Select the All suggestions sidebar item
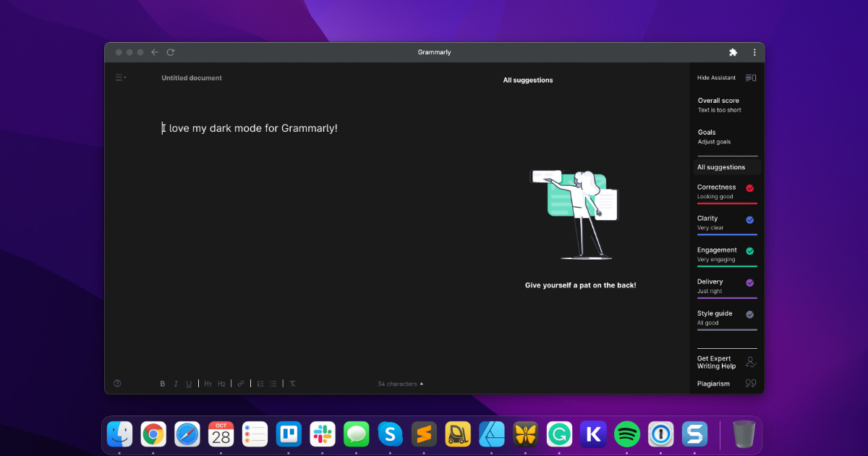 727,167
